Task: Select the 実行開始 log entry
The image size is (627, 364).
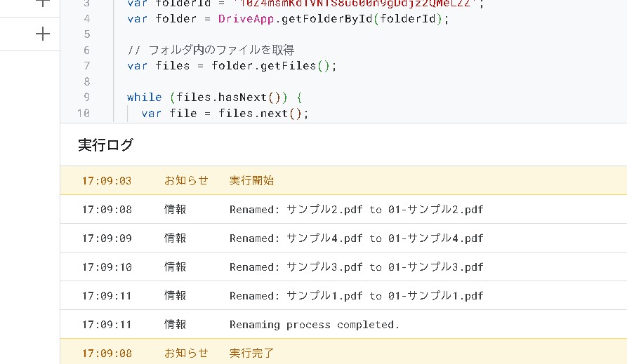Action: point(251,180)
